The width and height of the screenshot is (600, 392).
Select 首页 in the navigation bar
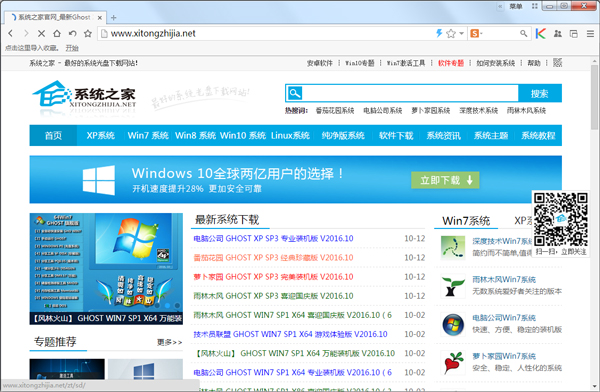(53, 136)
